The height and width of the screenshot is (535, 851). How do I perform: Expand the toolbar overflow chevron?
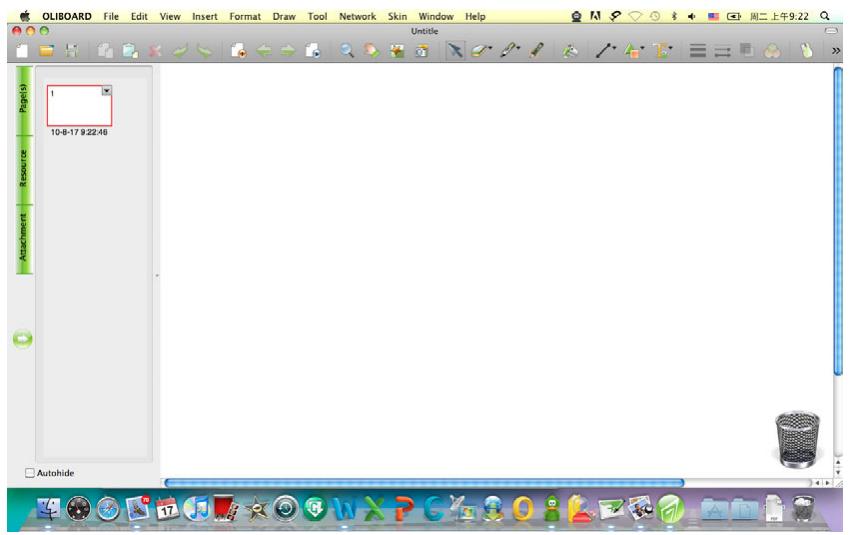[836, 50]
